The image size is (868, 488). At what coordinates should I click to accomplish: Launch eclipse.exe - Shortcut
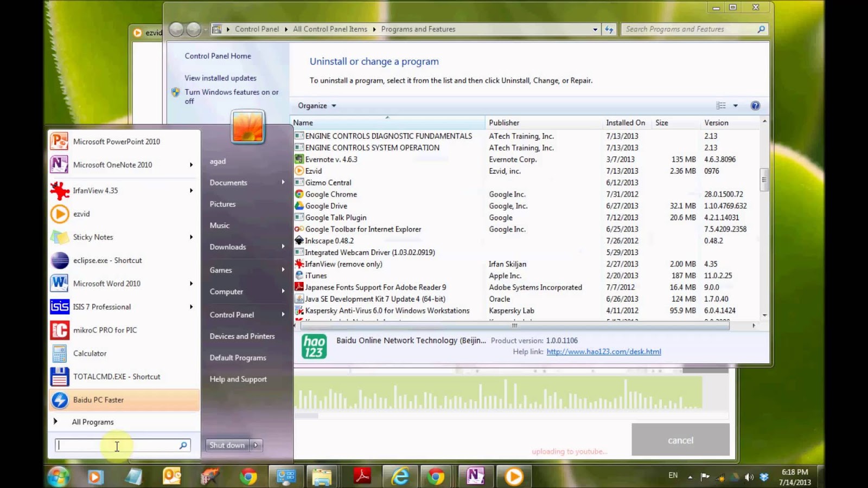tap(124, 260)
